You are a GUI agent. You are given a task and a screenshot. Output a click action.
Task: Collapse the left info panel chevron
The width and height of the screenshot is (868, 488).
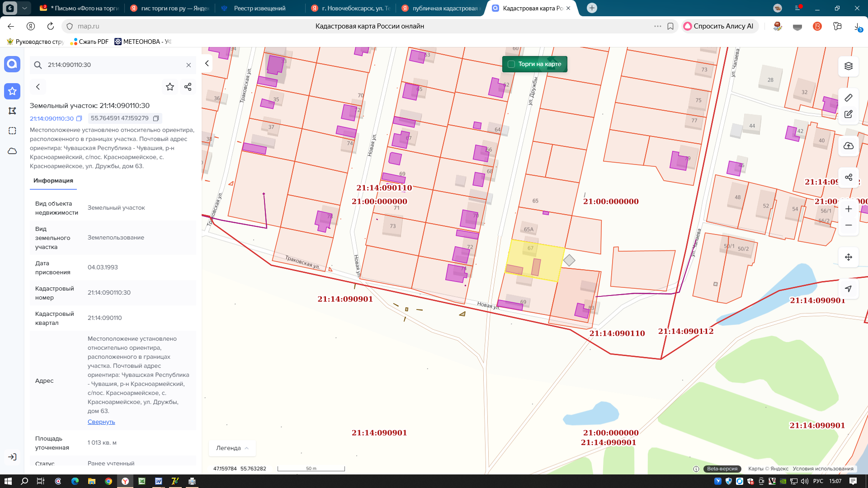click(207, 63)
